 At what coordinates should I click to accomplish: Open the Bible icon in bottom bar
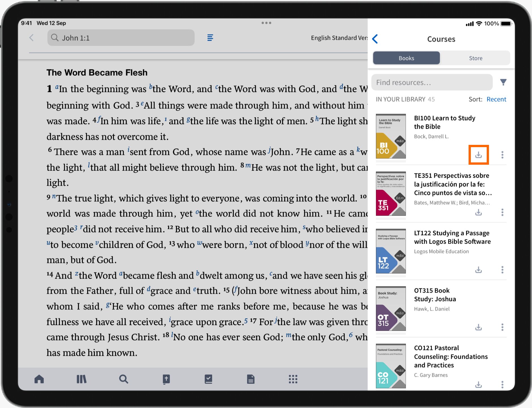166,379
